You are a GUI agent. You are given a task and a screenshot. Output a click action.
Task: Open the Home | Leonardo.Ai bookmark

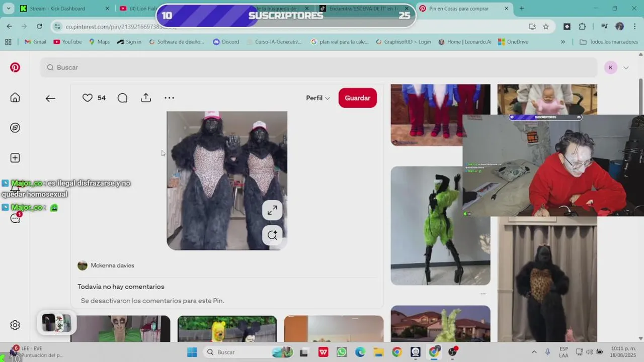click(x=465, y=42)
